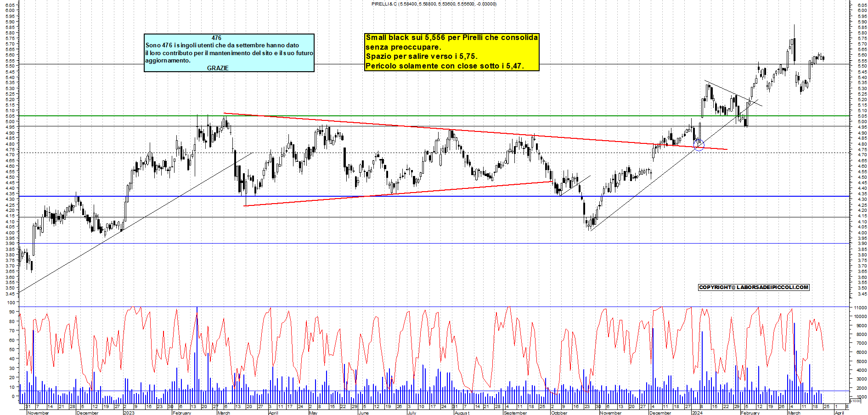The height and width of the screenshot is (415, 868).
Task: Click the 'October' month label
Action: pos(559,413)
